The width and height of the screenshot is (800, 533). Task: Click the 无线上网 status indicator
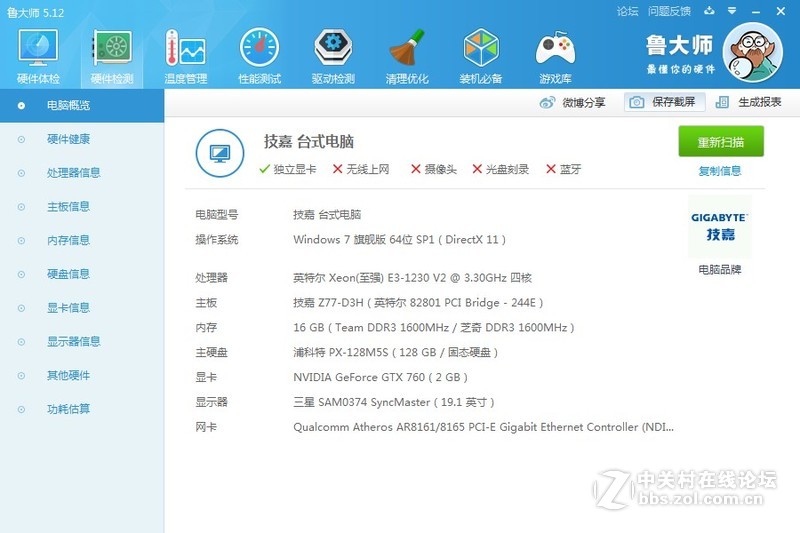(x=361, y=169)
